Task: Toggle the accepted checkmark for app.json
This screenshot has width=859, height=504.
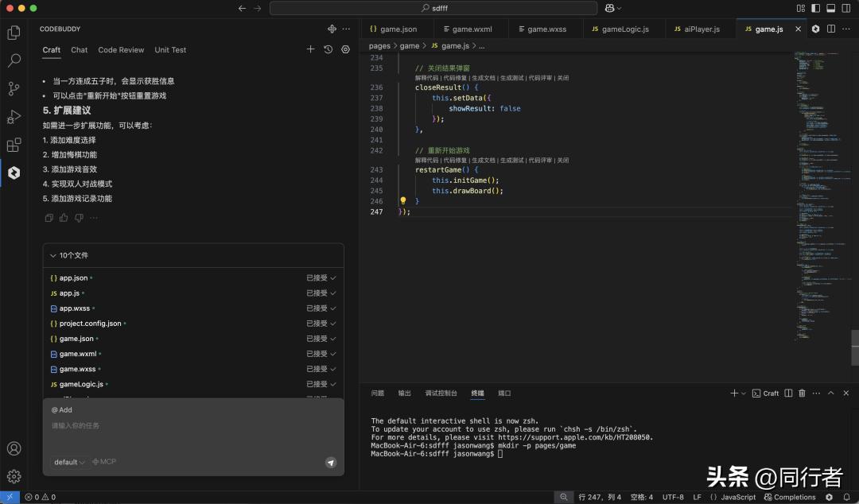Action: pos(334,277)
